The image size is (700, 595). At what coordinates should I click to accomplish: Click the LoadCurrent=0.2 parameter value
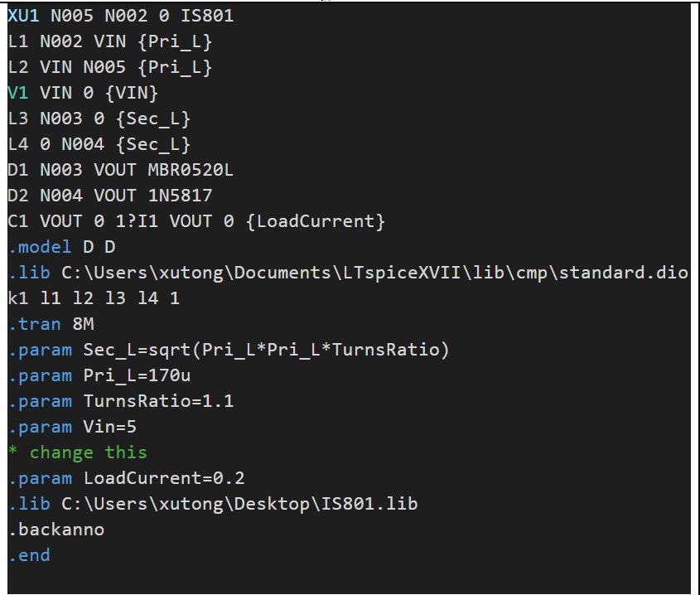(x=164, y=478)
